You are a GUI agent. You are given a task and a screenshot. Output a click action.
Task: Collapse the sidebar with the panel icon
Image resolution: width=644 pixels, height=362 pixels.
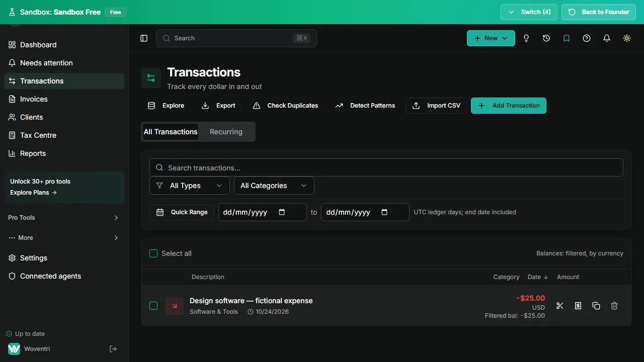tap(144, 38)
